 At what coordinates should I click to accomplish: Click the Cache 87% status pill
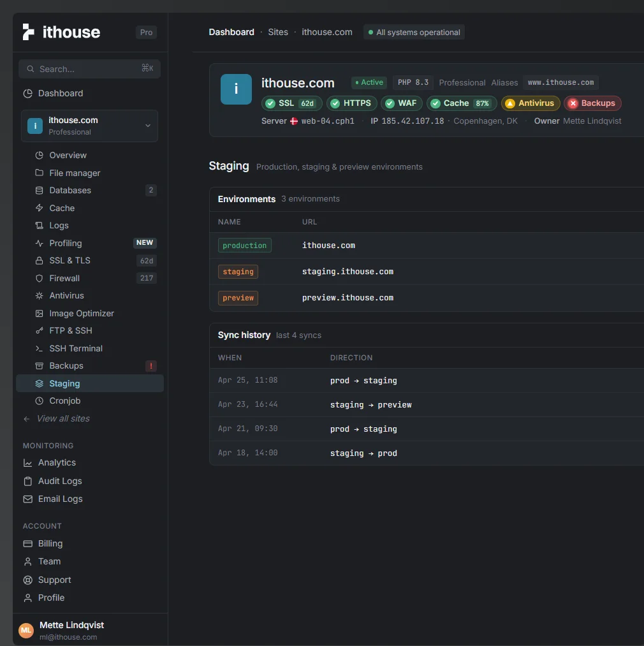coord(462,103)
